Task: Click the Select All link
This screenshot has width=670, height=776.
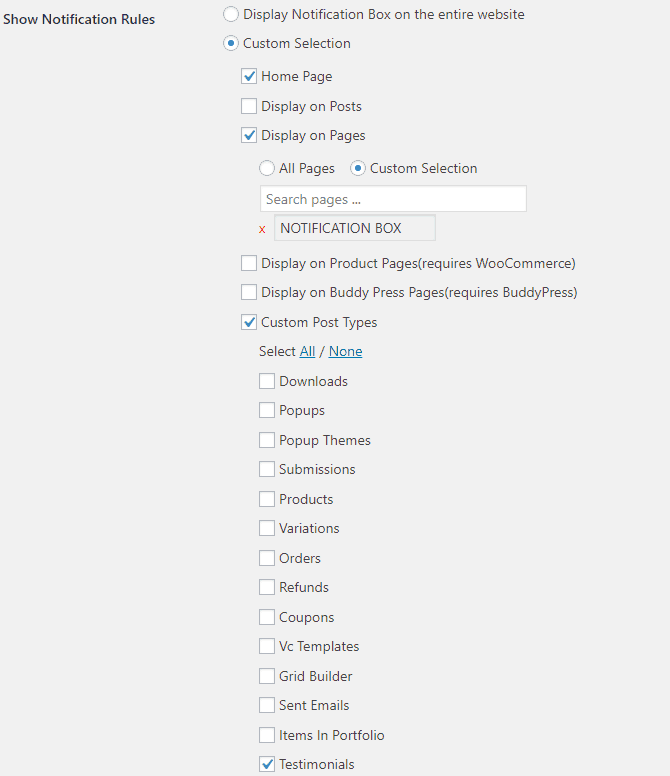Action: tap(307, 351)
